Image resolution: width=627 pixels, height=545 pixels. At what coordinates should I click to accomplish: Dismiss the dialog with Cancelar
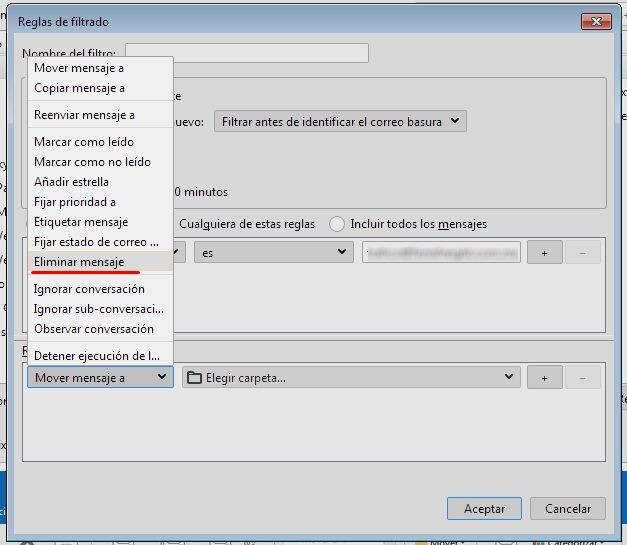[x=568, y=509]
